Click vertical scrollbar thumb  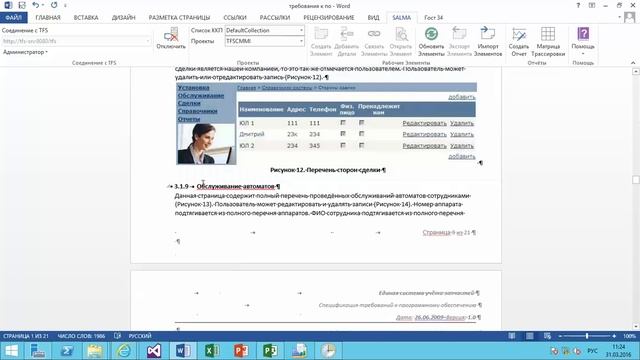[x=636, y=180]
